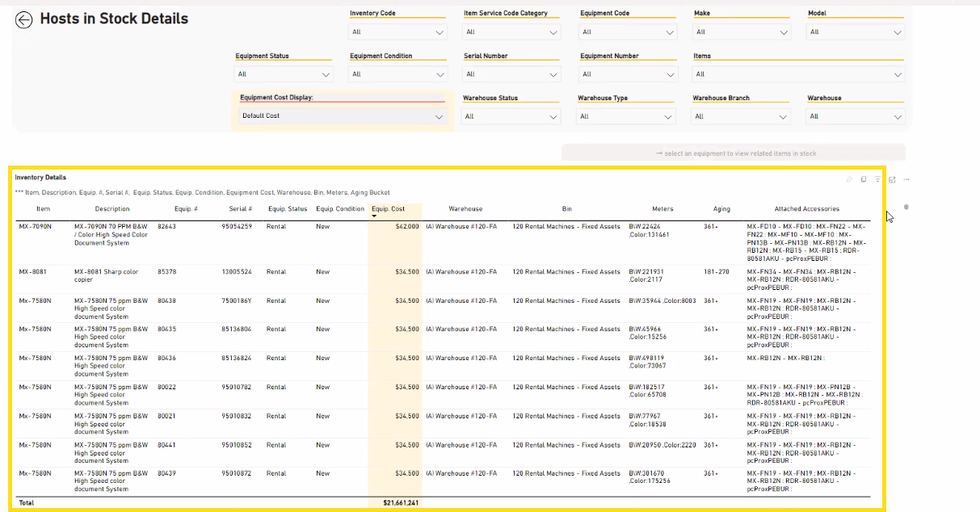980x512 pixels.
Task: Open focus mode for Inventory Details
Action: [x=892, y=179]
